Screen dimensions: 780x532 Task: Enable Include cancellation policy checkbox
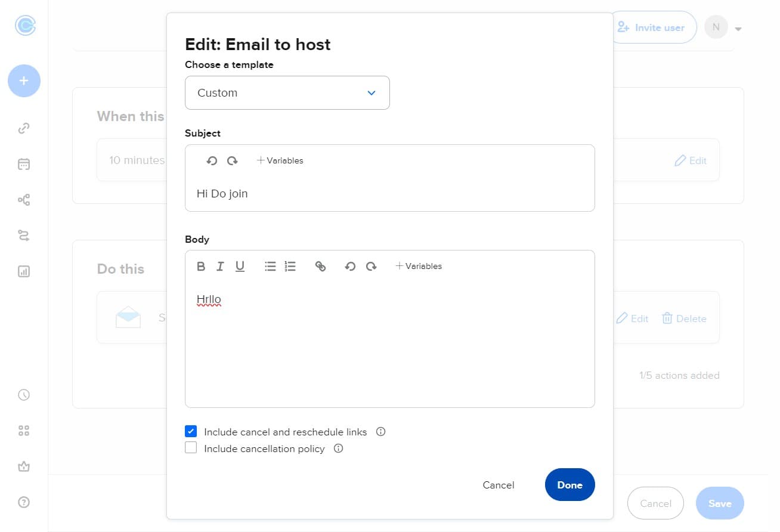pos(191,448)
